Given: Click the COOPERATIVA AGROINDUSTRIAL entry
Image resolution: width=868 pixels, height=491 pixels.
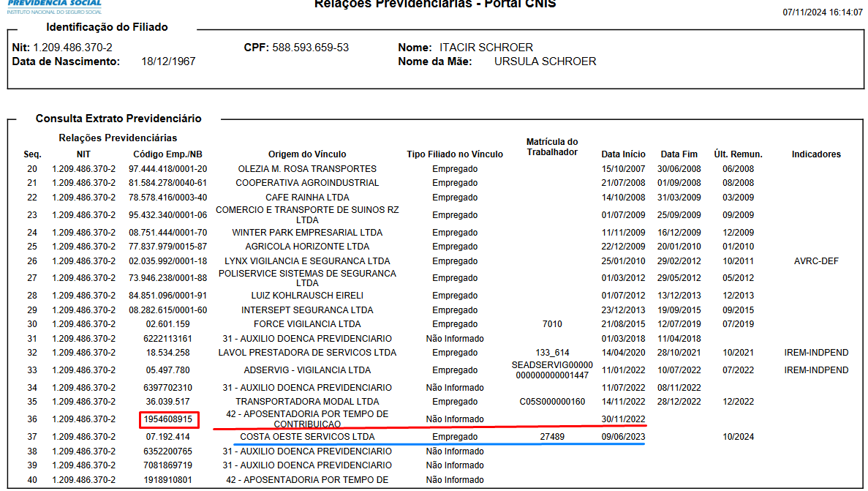Looking at the screenshot, I should click(x=307, y=183).
